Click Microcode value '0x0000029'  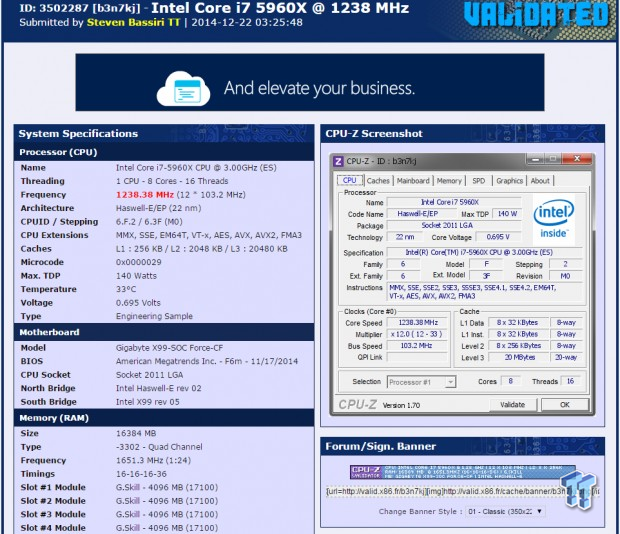point(139,262)
